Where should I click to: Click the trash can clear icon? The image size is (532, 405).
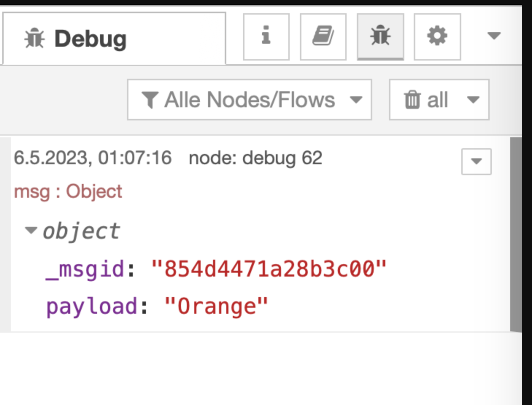click(412, 100)
